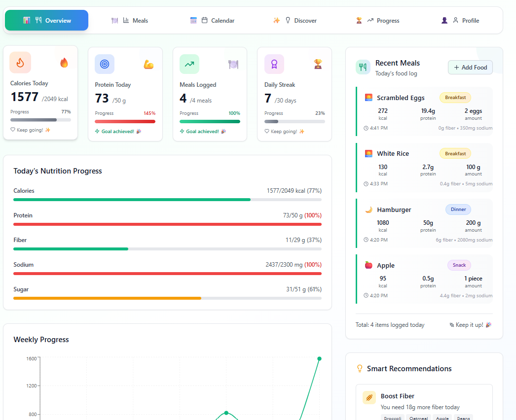Click 'Keep it up!' text in Recent Meals
The image size is (516, 420).
(x=469, y=325)
